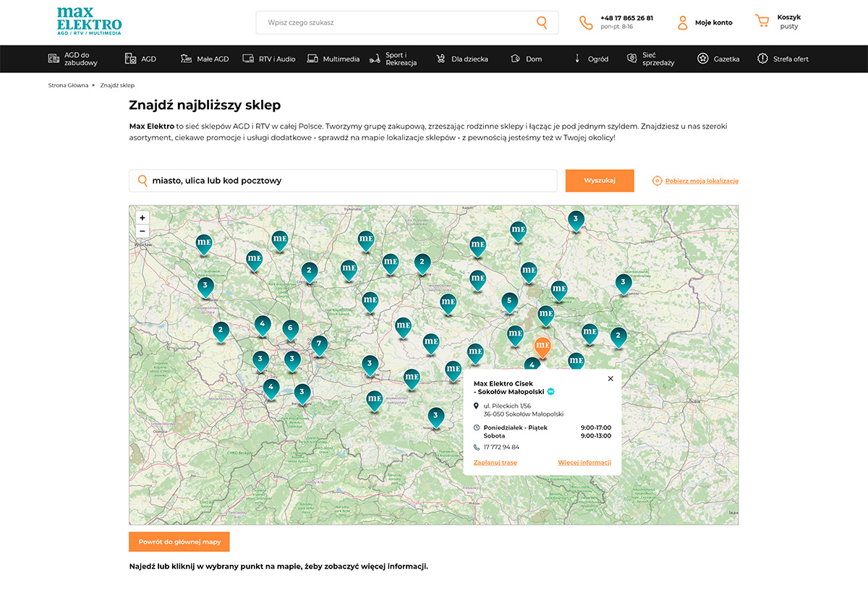The width and height of the screenshot is (868, 601).
Task: Open the Multimedia category menu
Action: point(333,59)
